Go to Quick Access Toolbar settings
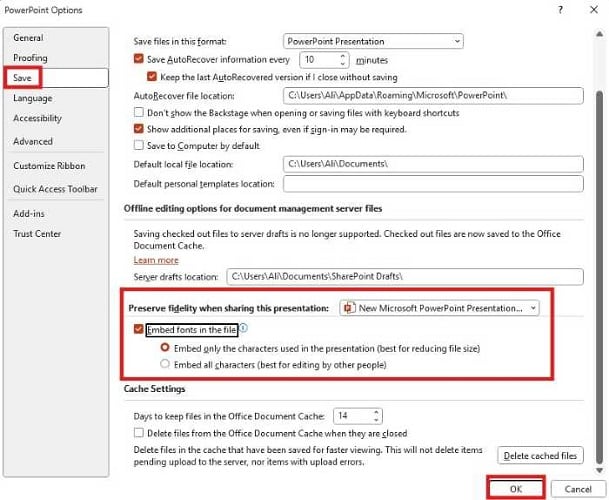 (x=55, y=189)
